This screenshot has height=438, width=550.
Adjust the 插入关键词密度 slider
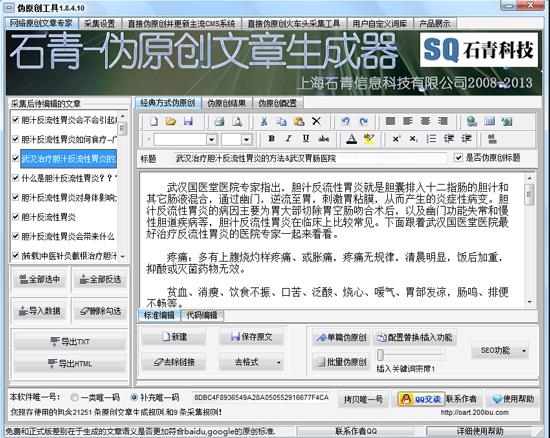[381, 356]
